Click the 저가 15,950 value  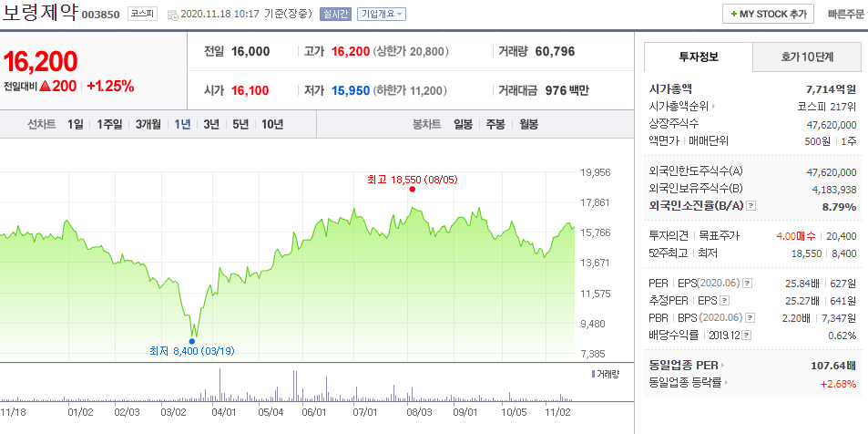[x=351, y=90]
